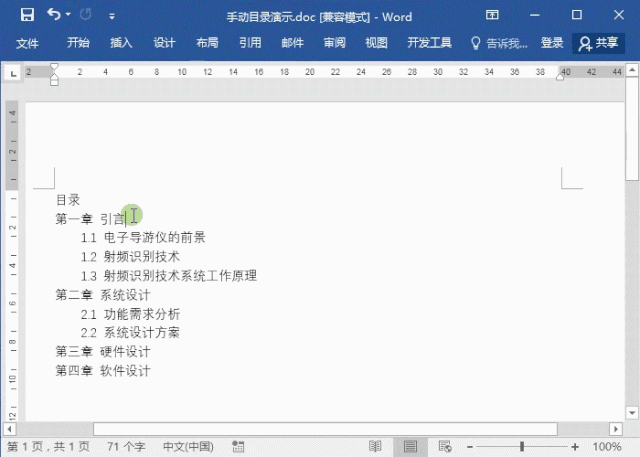Click the Save icon in quick access toolbar
Viewport: 640px width, 457px height.
click(27, 15)
